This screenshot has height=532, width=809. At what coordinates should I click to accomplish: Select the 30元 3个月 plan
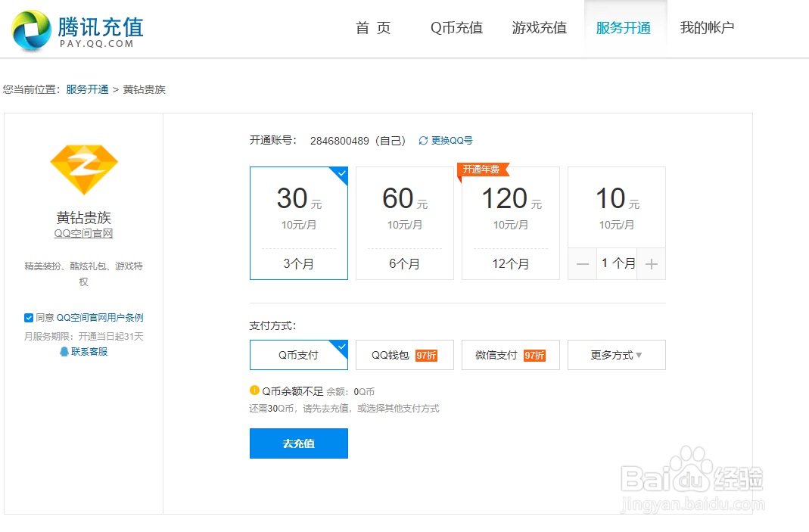[x=299, y=223]
